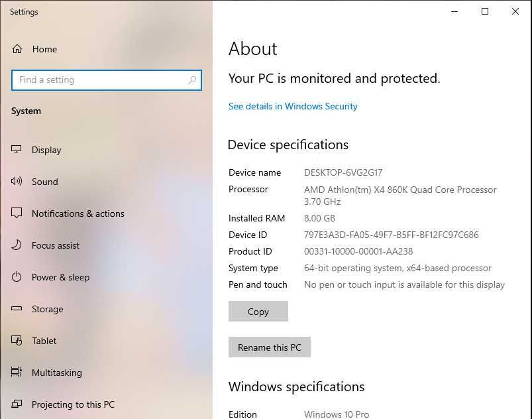Click the Rename this PC button

[270, 347]
